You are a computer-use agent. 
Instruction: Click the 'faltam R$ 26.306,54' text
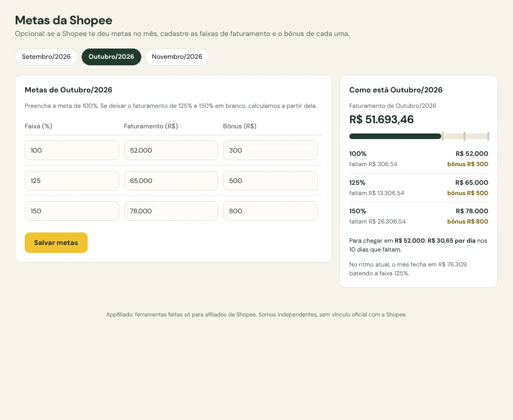tap(378, 221)
